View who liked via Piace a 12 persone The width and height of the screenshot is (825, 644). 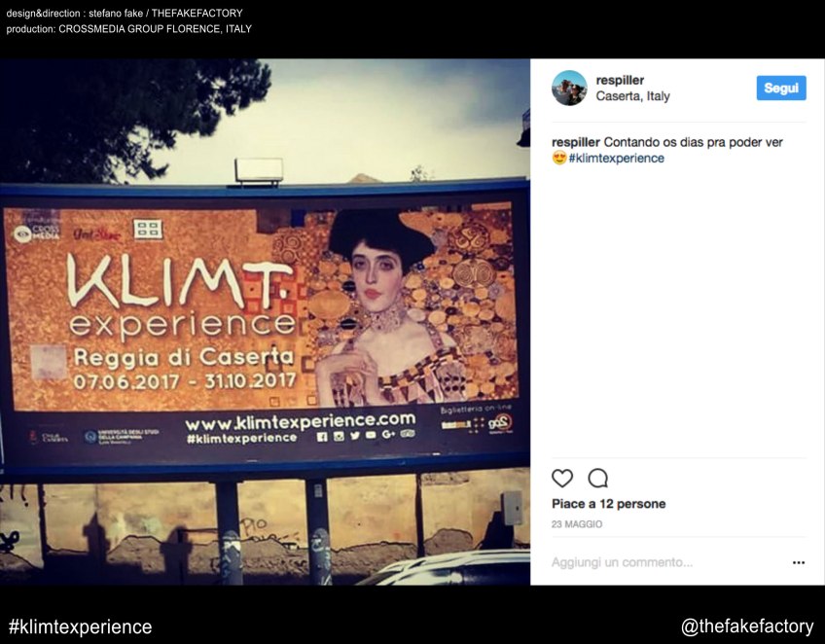[x=608, y=504]
